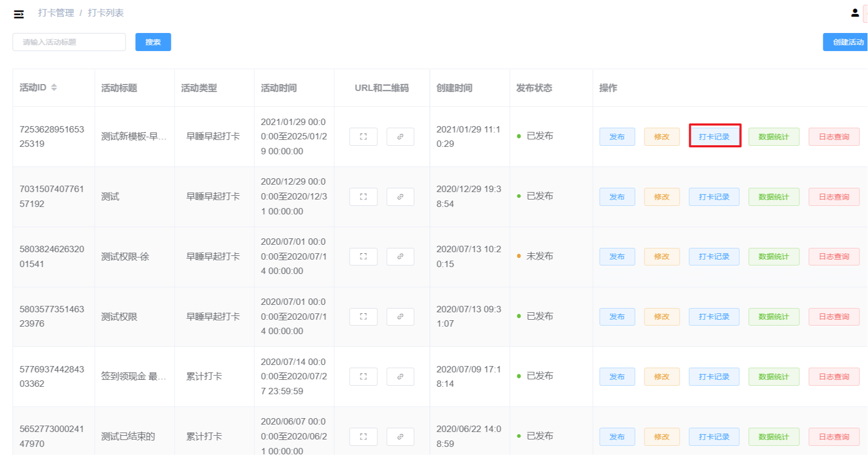The height and width of the screenshot is (457, 868).
Task: Click the 创建活动 button
Action: (847, 42)
